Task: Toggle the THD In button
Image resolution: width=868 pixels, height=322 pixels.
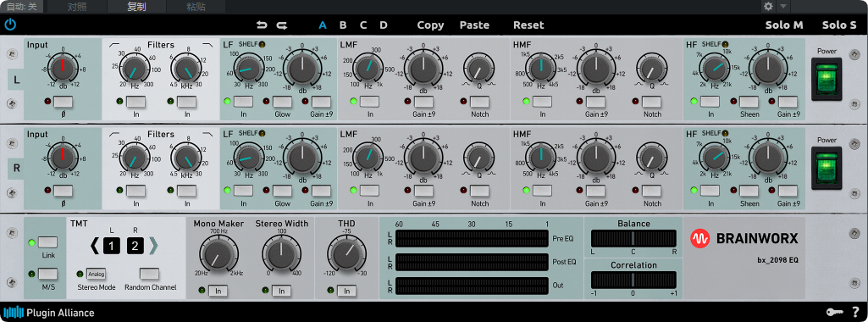Action: click(346, 291)
